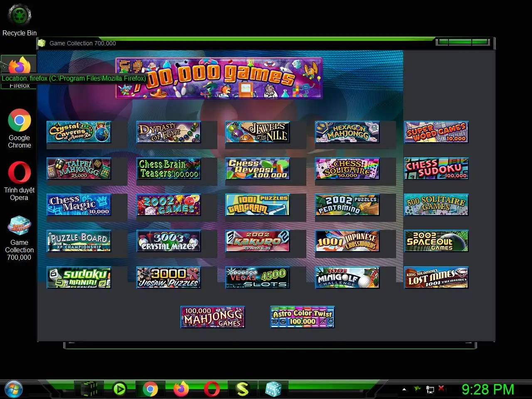This screenshot has height=399, width=532.
Task: Open Super Word Games 10,000
Action: pyautogui.click(x=436, y=132)
